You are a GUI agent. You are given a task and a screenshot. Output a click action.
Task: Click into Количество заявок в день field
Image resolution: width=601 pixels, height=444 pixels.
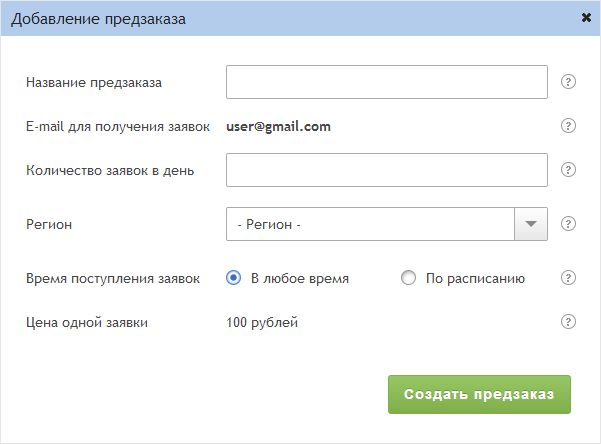pyautogui.click(x=387, y=170)
